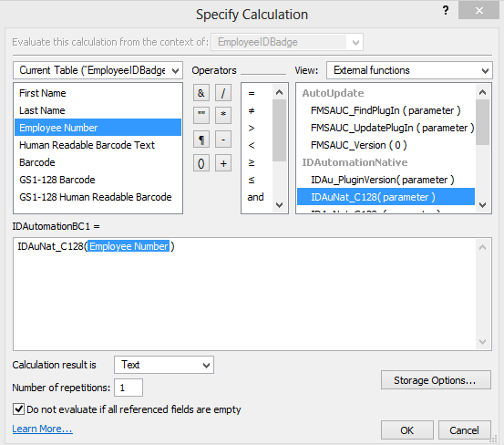Viewport: 504px width, 445px height.
Task: Choose the equals comparison operator
Action: coord(252,93)
